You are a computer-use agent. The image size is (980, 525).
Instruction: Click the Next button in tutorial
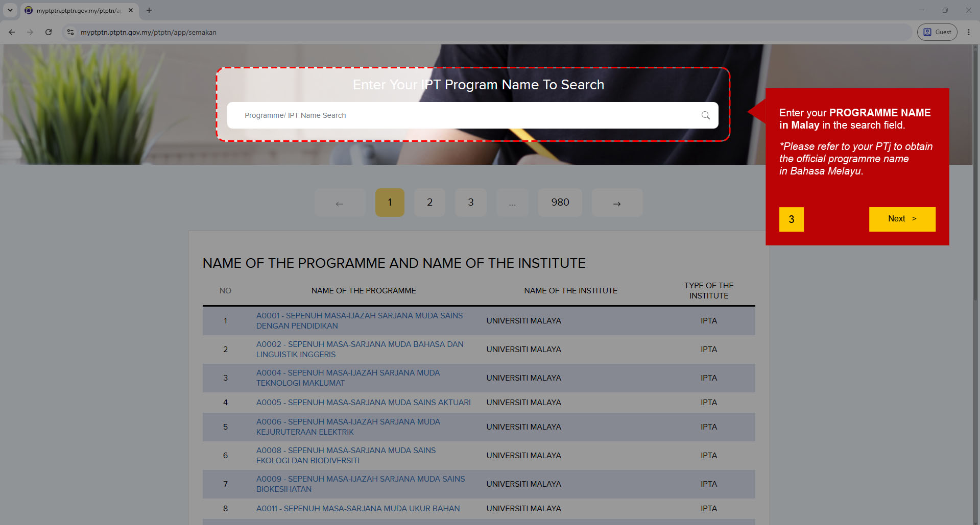(902, 219)
